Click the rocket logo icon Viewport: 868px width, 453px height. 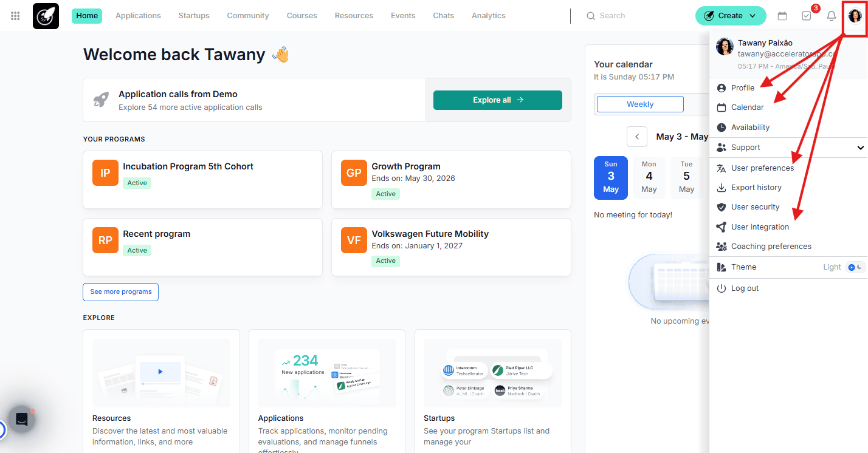tap(46, 16)
